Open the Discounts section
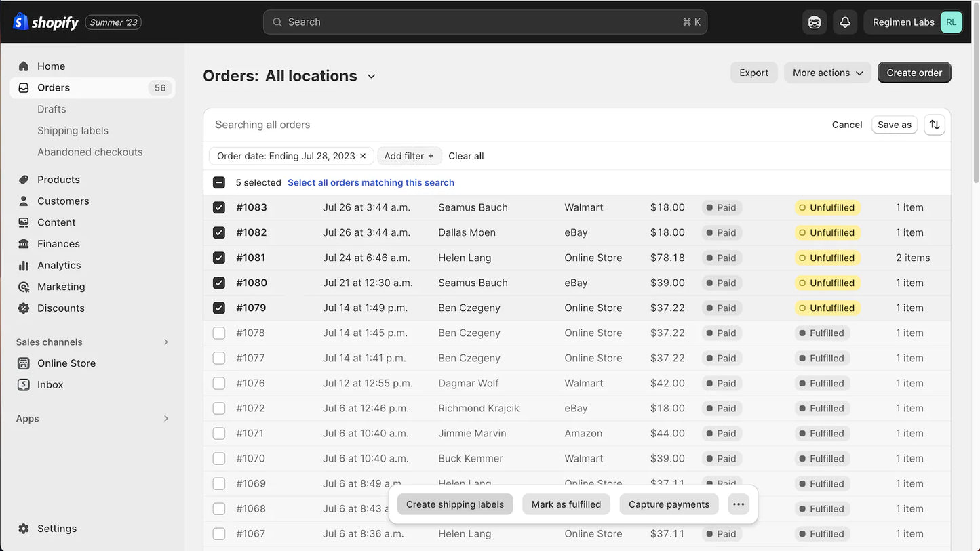 pos(60,308)
